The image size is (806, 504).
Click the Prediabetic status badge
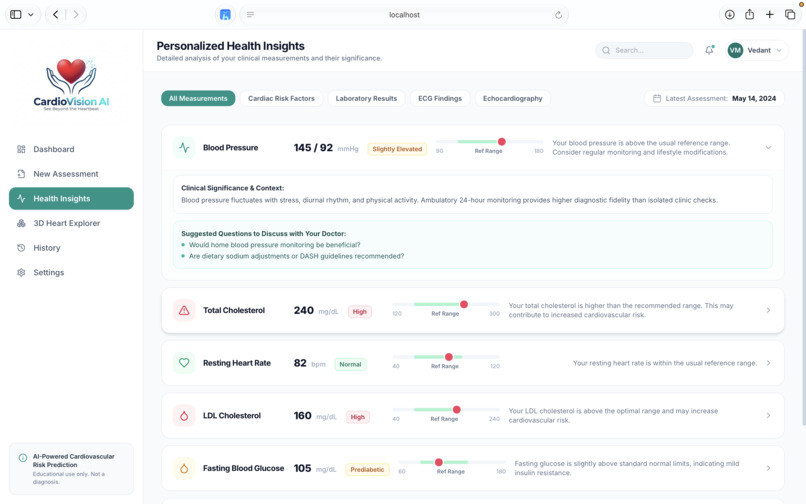click(x=367, y=470)
